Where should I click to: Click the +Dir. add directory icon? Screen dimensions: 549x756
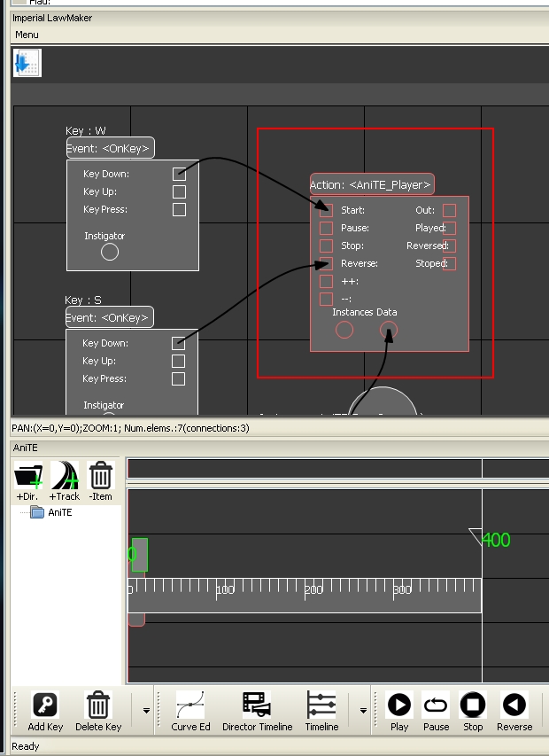coord(28,481)
